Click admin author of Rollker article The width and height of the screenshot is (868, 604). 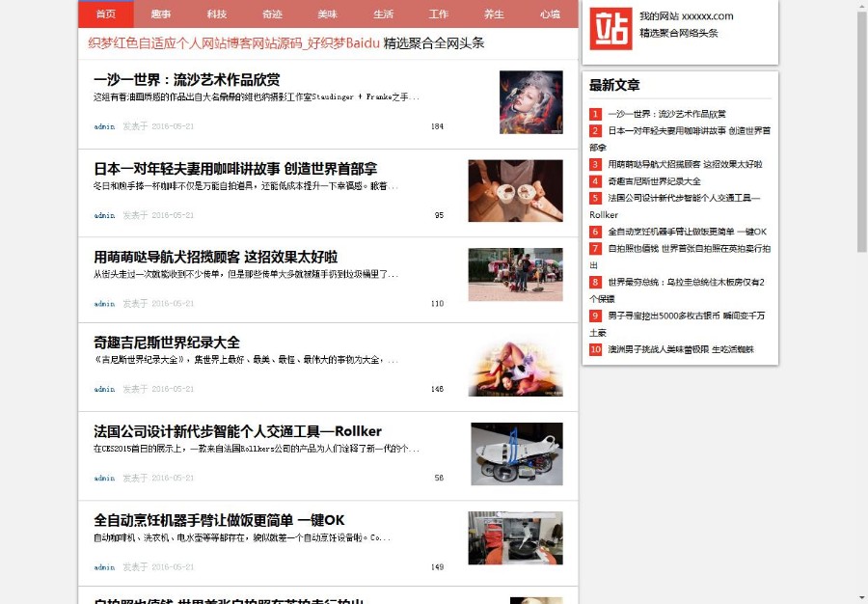pos(104,478)
